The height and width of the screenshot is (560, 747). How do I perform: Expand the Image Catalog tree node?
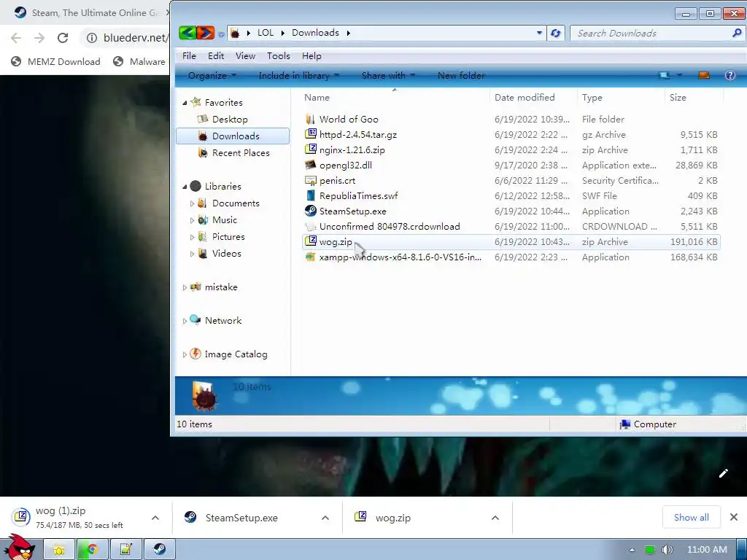[185, 354]
